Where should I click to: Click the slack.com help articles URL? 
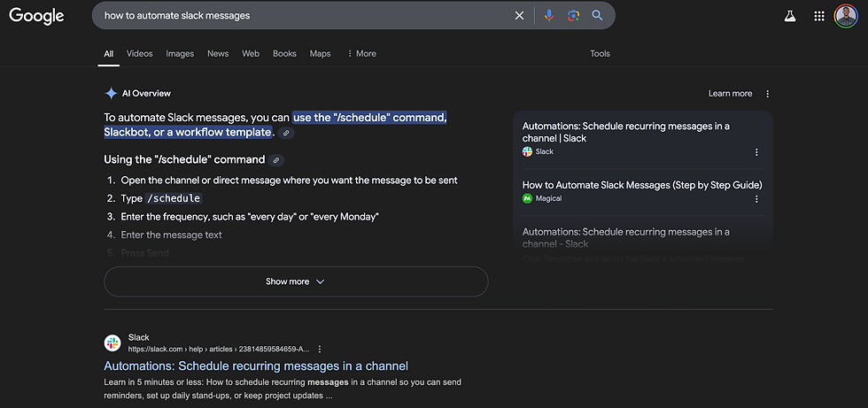[219, 350]
